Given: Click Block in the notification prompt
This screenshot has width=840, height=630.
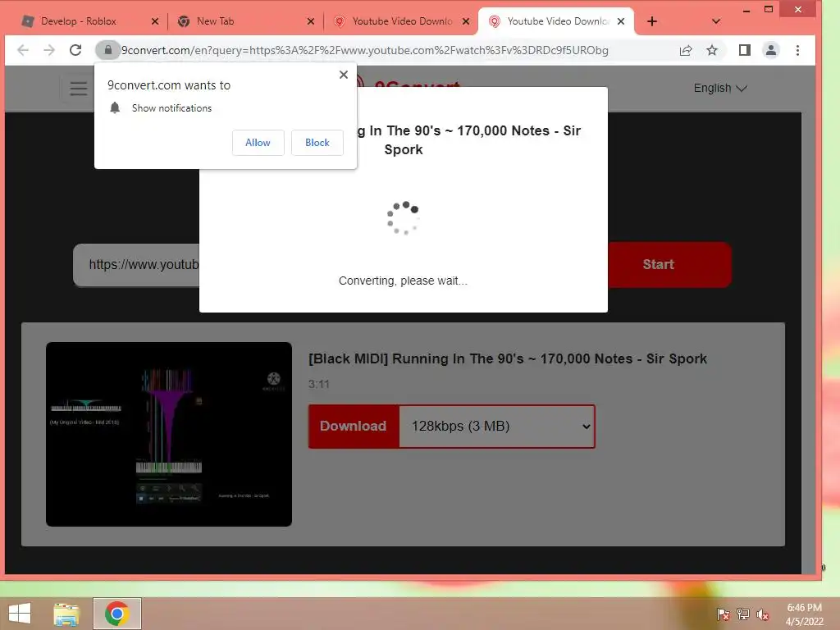Looking at the screenshot, I should 317,143.
